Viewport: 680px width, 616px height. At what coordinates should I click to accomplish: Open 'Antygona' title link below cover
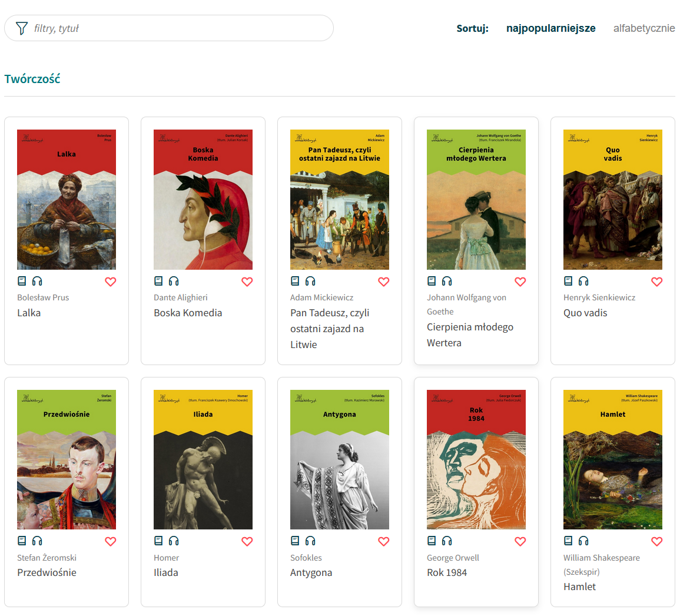coord(311,572)
